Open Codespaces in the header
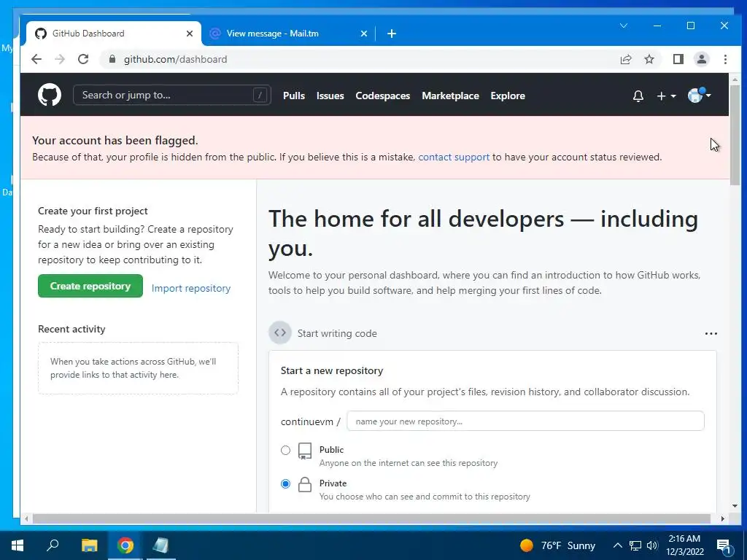Viewport: 747px width, 560px height. [x=382, y=96]
